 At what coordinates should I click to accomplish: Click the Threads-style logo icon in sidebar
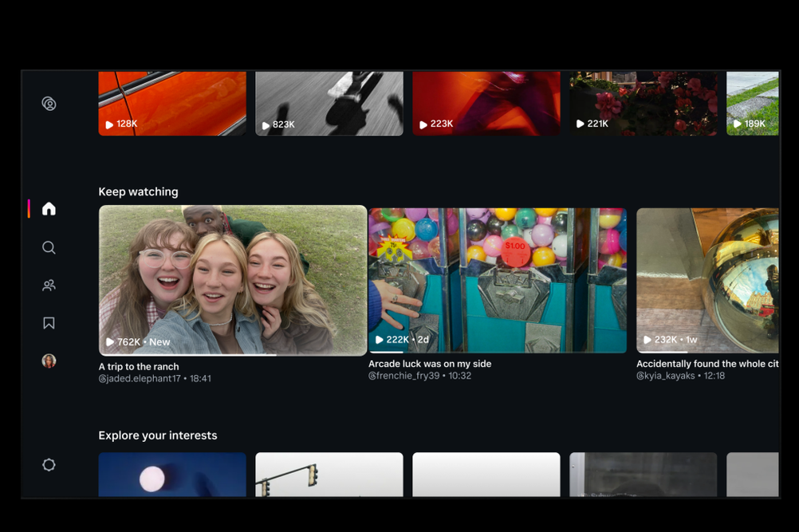click(49, 104)
